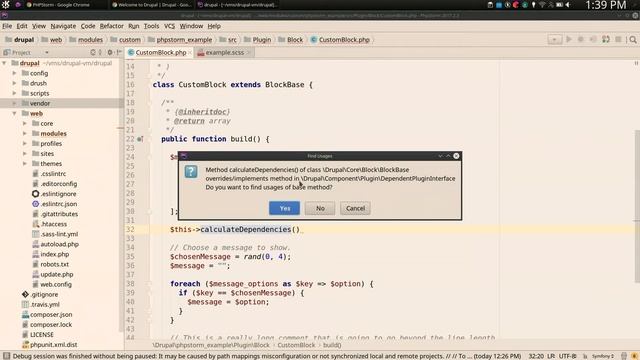Screen dimensions: 640x360
Task: Click the Symfony indicator in status bar
Action: [603, 356]
